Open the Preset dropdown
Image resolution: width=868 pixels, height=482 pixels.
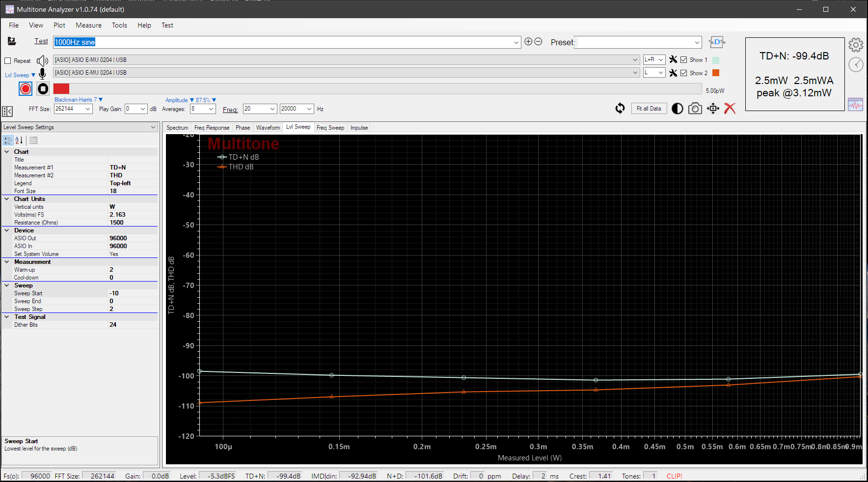click(x=697, y=42)
